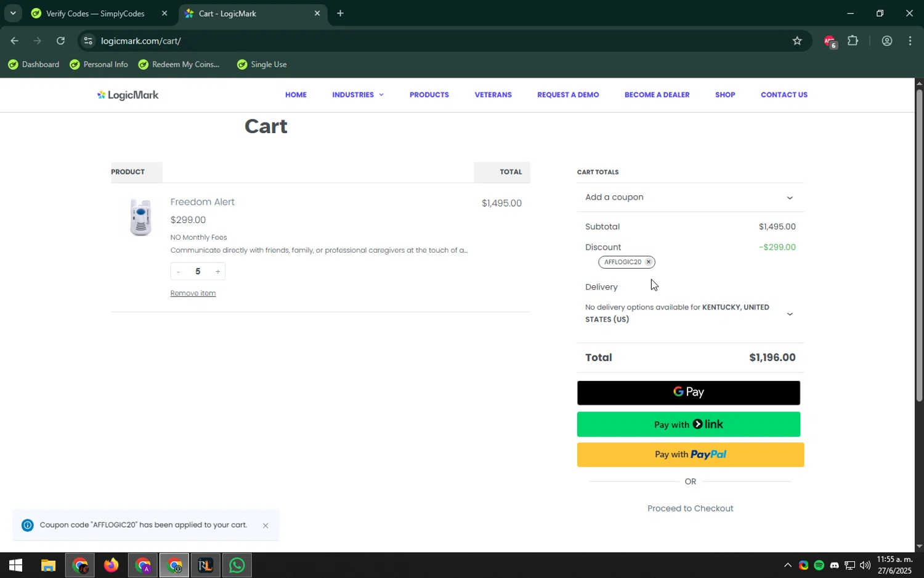This screenshot has width=924, height=578.
Task: Pay with Google Pay button
Action: coord(689,393)
